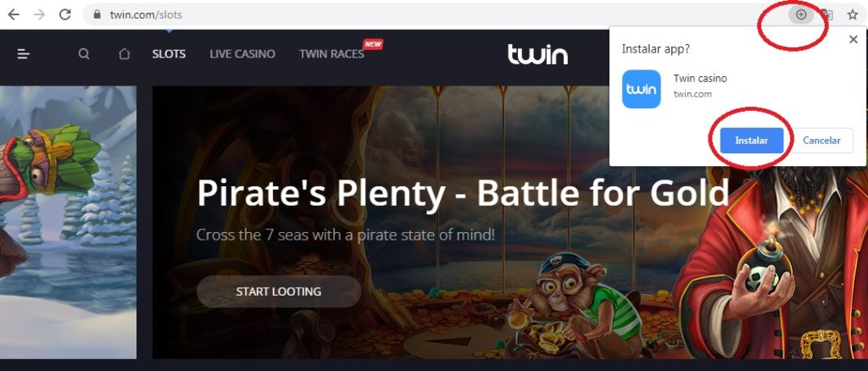
Task: Reload the page with refresh icon
Action: pos(64,15)
